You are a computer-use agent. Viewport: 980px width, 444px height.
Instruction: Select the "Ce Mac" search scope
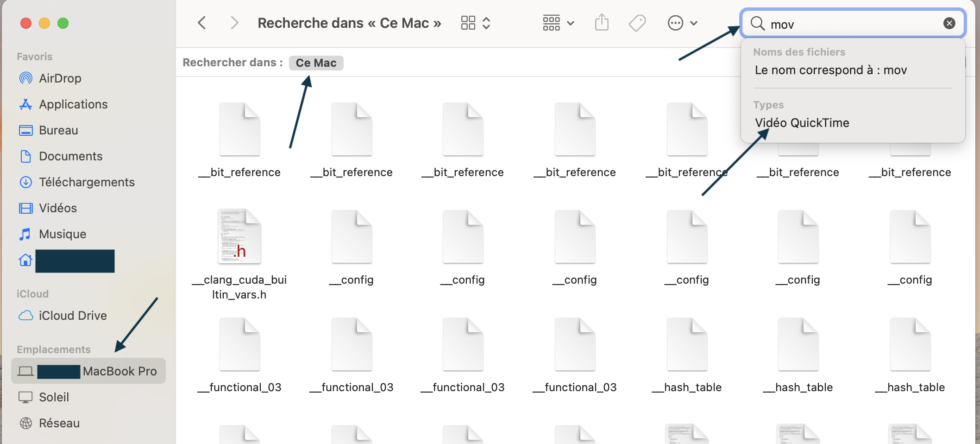coord(316,63)
